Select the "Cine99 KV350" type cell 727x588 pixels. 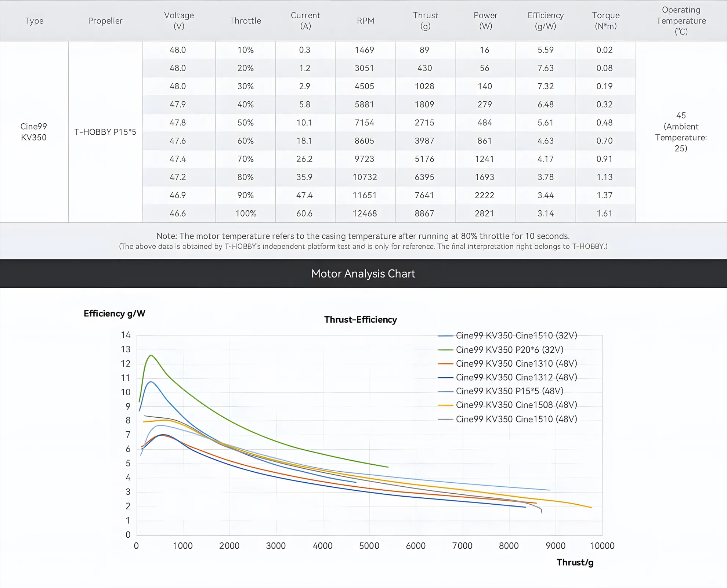pos(34,132)
